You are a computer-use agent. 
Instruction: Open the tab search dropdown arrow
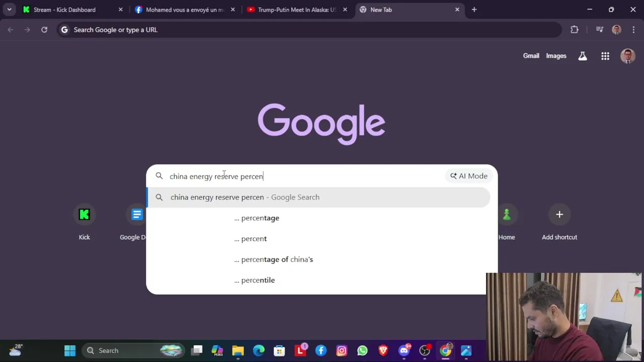(x=9, y=10)
